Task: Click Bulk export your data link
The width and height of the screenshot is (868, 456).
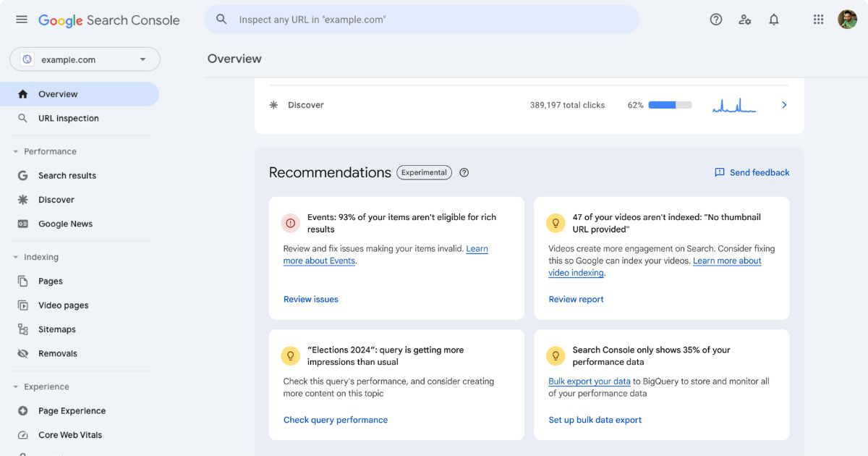Action: click(590, 381)
